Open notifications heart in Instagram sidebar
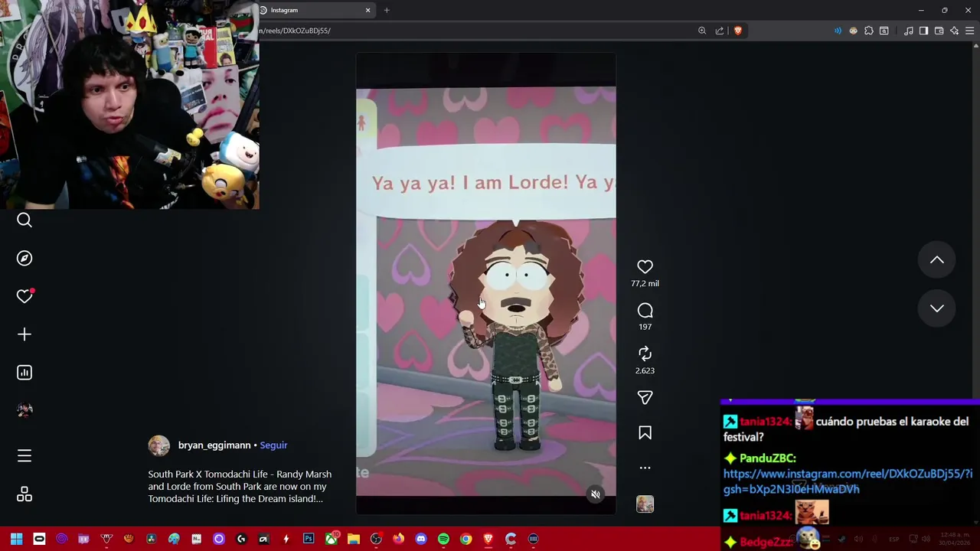 point(24,296)
